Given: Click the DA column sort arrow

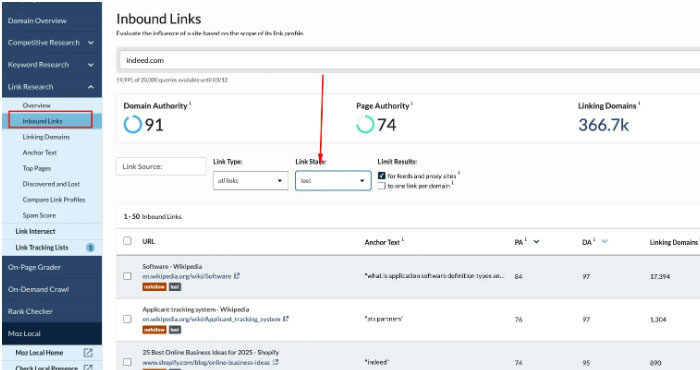Looking at the screenshot, I should (x=604, y=241).
